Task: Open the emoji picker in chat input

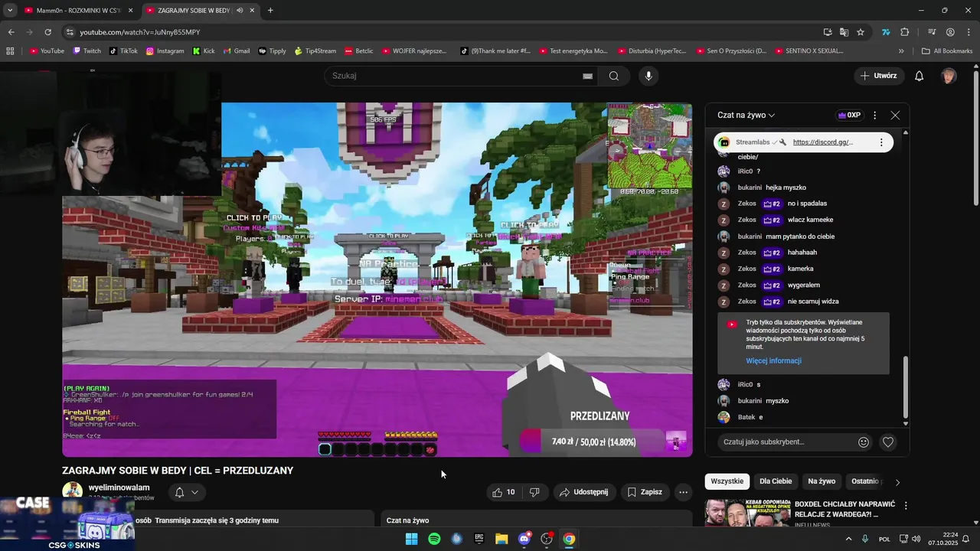Action: click(864, 442)
